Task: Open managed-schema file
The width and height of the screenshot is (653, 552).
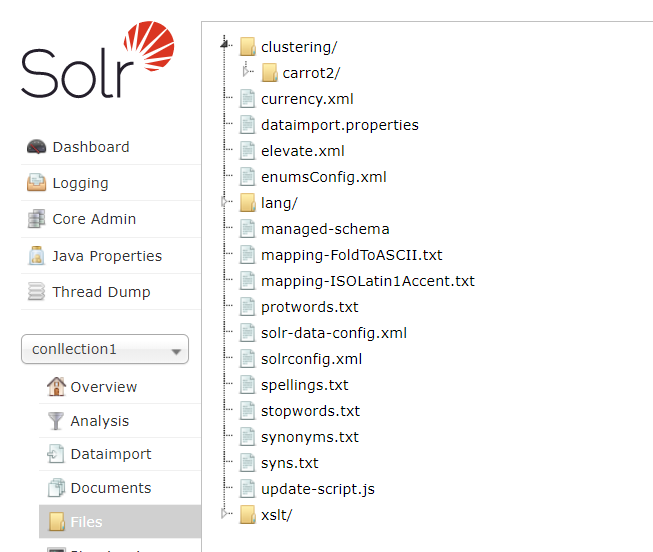Action: pos(324,229)
